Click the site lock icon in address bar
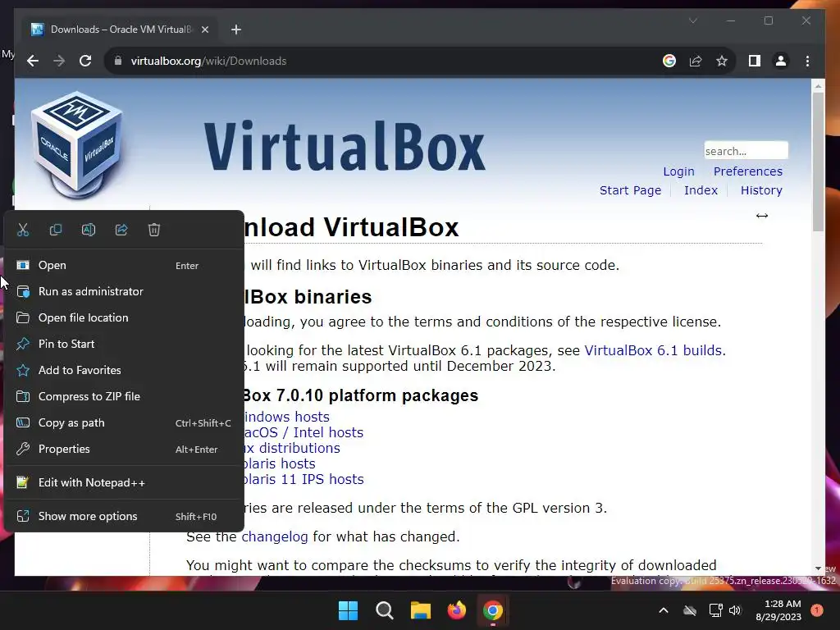The width and height of the screenshot is (840, 630). click(118, 61)
